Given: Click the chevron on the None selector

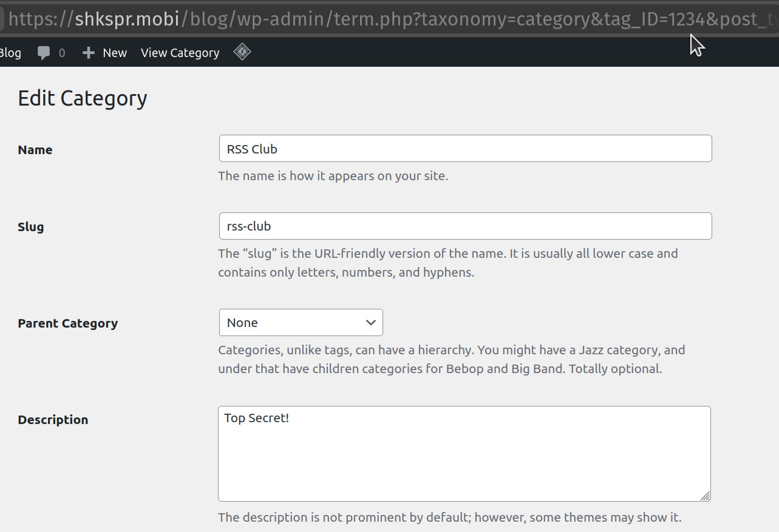Looking at the screenshot, I should [x=371, y=322].
